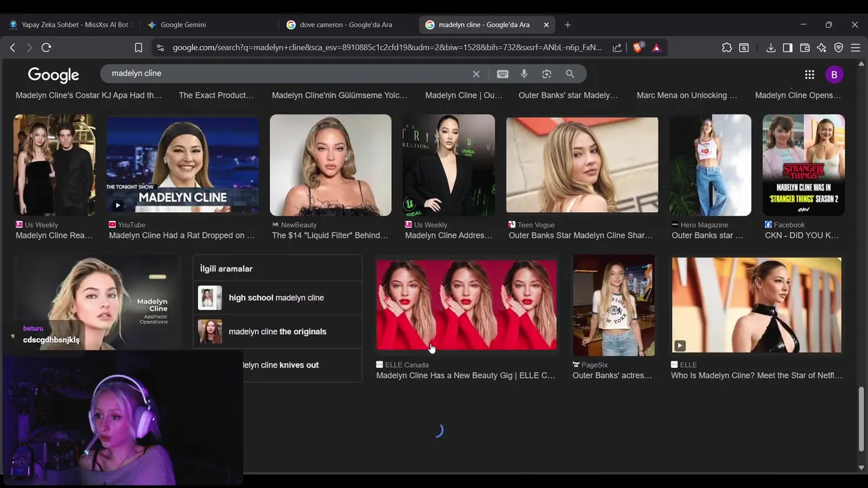Viewport: 868px width, 488px height.
Task: Switch to Google Gemini tab
Action: 208,24
